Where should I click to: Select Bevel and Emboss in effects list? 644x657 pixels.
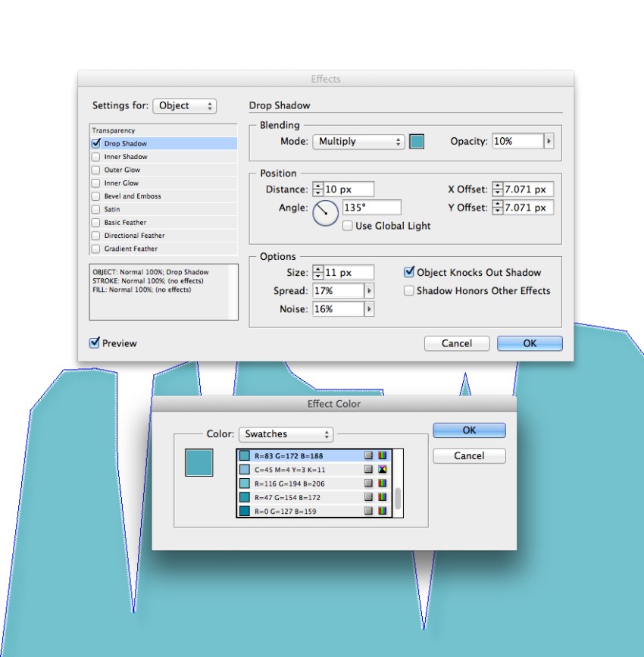pyautogui.click(x=164, y=196)
